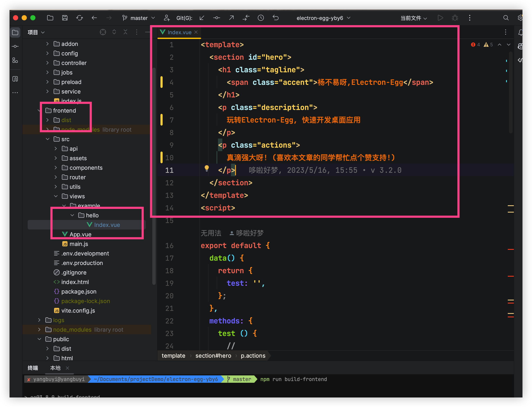Click the 哆啦好梦 author code vision hint

tap(246, 233)
